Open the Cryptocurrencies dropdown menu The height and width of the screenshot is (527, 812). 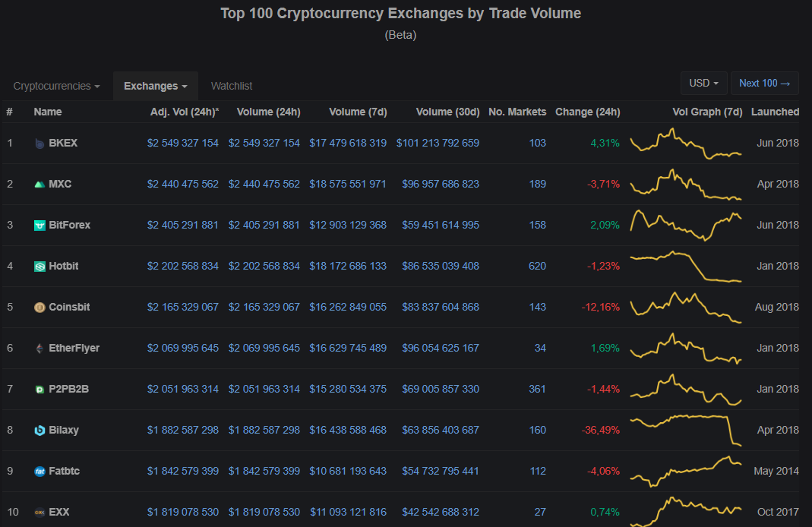(x=56, y=86)
